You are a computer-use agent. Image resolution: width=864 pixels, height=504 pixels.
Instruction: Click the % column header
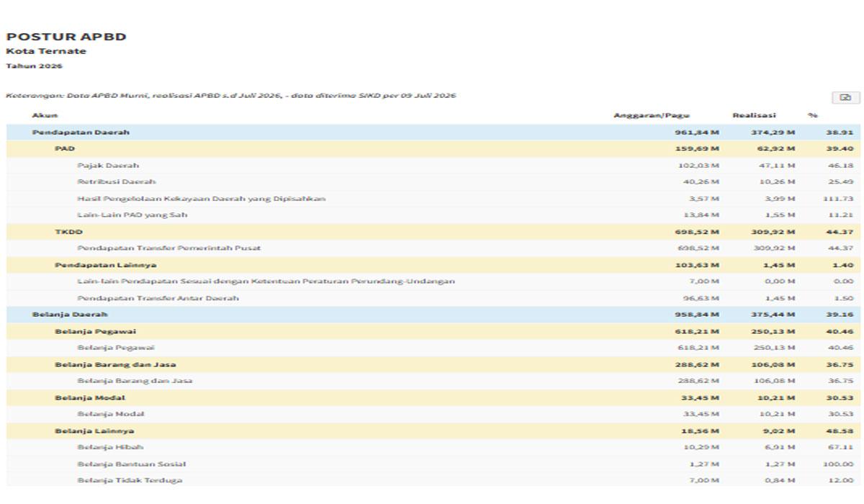(813, 115)
